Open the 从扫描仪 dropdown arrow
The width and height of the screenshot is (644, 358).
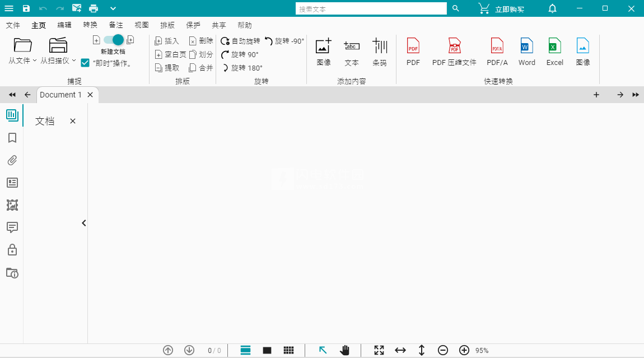[73, 60]
